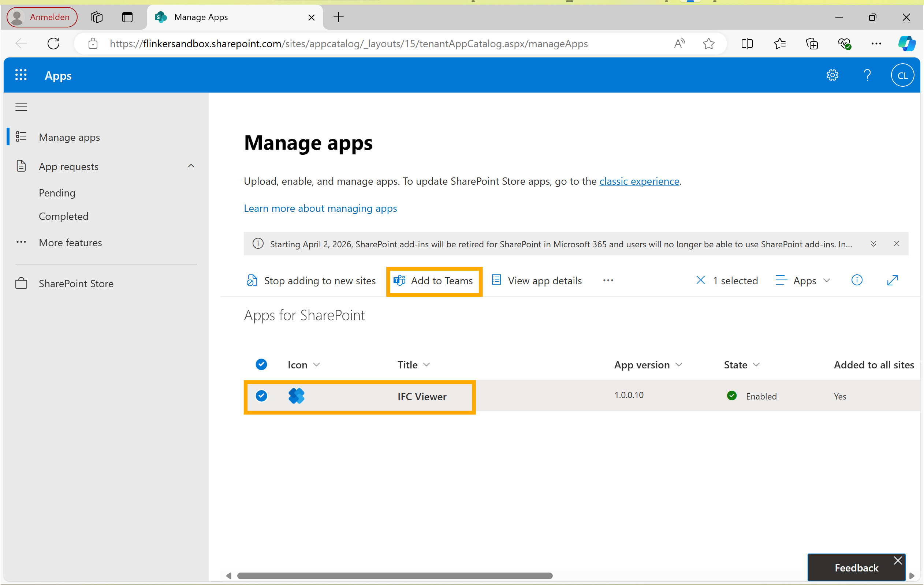Add this page to favorites star
Image resolution: width=924 pixels, height=585 pixels.
(708, 44)
